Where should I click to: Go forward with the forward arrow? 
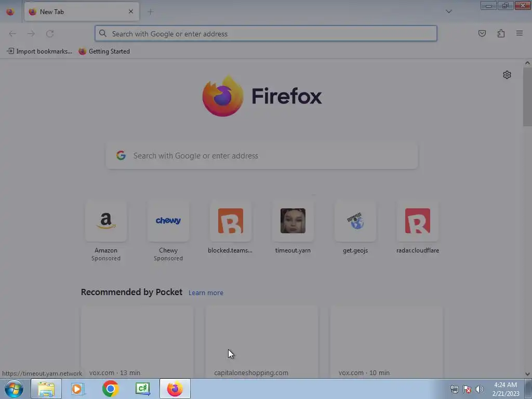pyautogui.click(x=31, y=34)
